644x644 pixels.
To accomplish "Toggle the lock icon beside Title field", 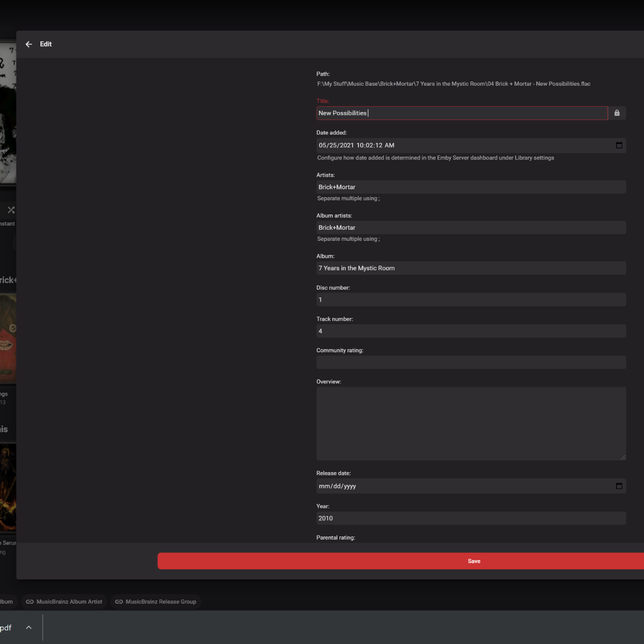I will (617, 113).
